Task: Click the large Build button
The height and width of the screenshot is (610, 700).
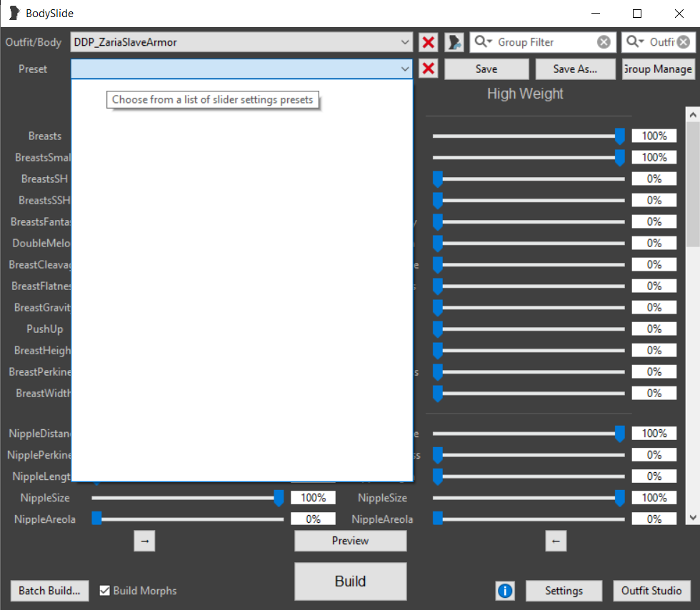Action: (350, 581)
